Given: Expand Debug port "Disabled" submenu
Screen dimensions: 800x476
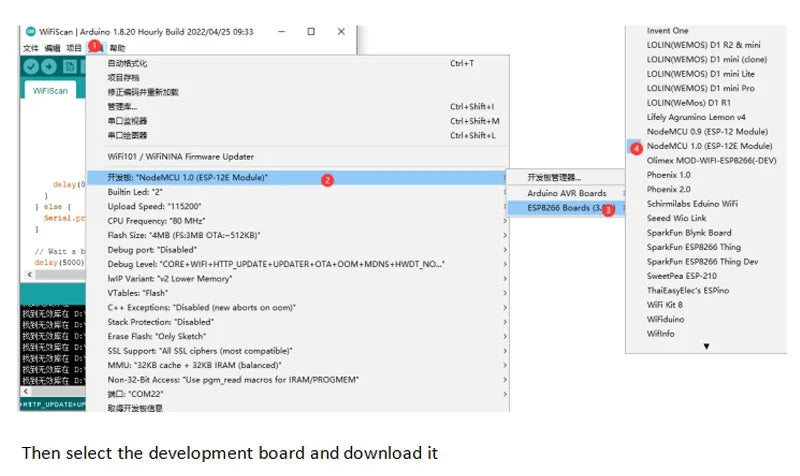Looking at the screenshot, I should point(297,249).
